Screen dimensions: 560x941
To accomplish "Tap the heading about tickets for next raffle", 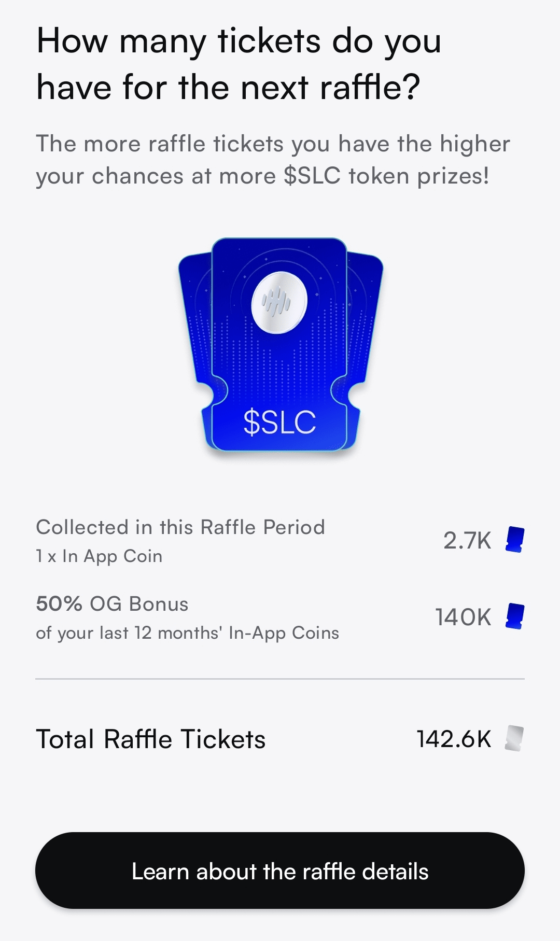I will [x=239, y=64].
